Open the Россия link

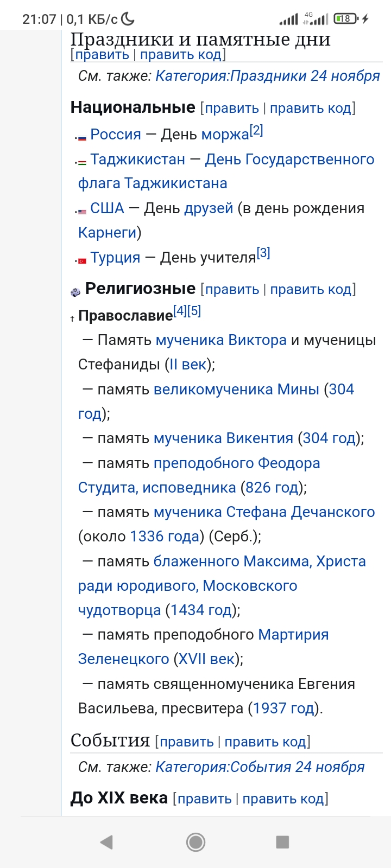pyautogui.click(x=116, y=135)
